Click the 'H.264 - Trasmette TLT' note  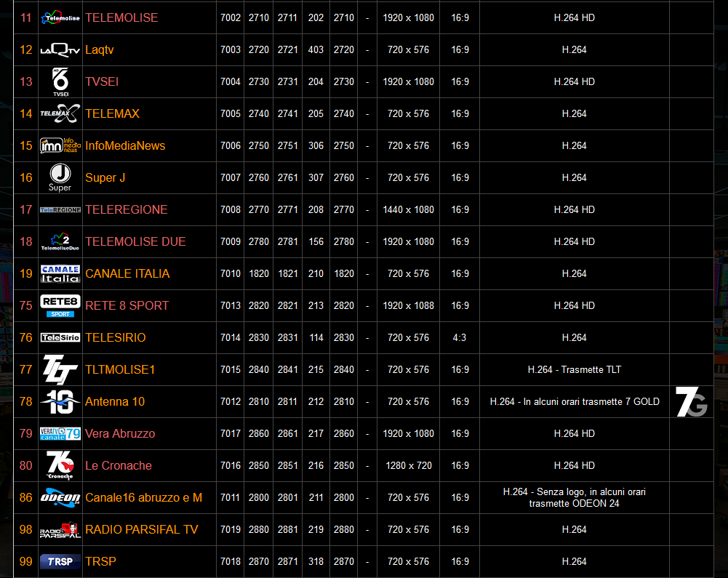[575, 369]
